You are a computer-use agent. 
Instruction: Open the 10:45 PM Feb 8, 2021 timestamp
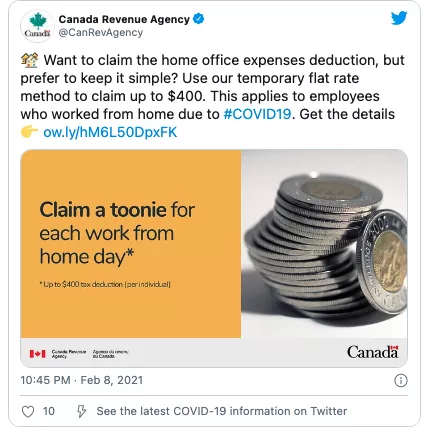coord(82,380)
